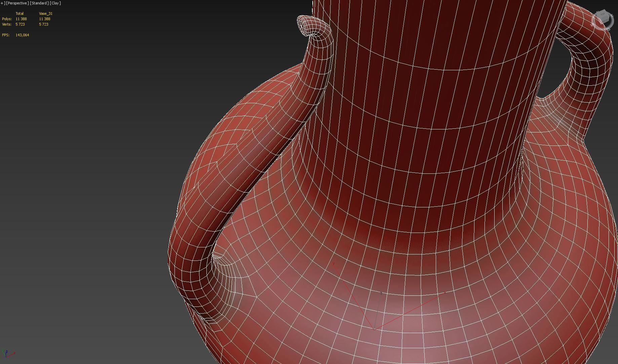Image resolution: width=618 pixels, height=364 pixels.
Task: Open the viewport [+] general menu
Action: [3, 3]
